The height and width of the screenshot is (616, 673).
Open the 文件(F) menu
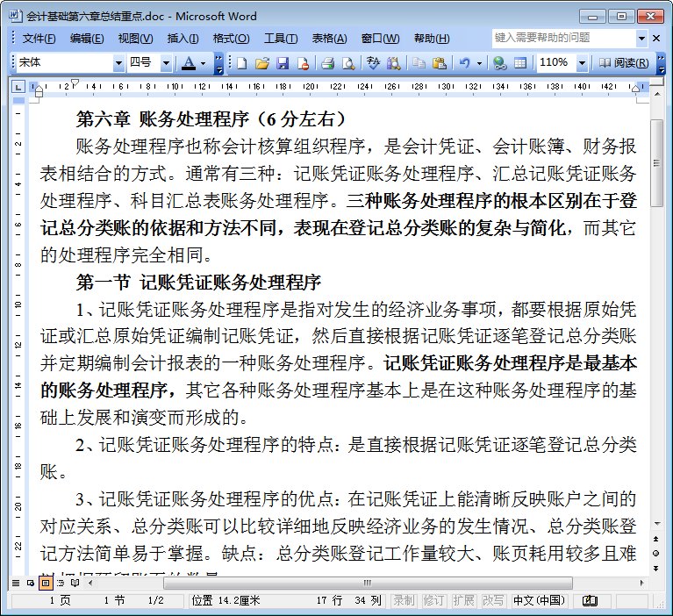(39, 39)
